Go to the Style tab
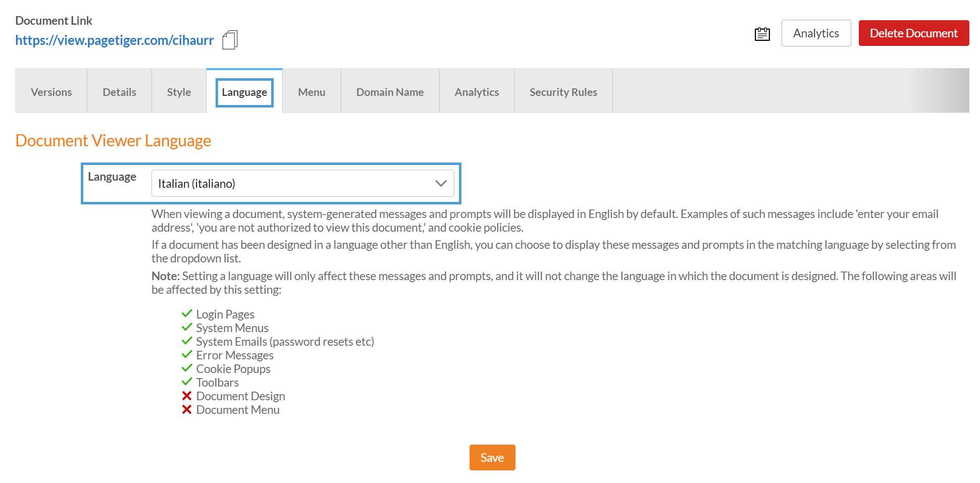This screenshot has height=483, width=980. point(179,92)
